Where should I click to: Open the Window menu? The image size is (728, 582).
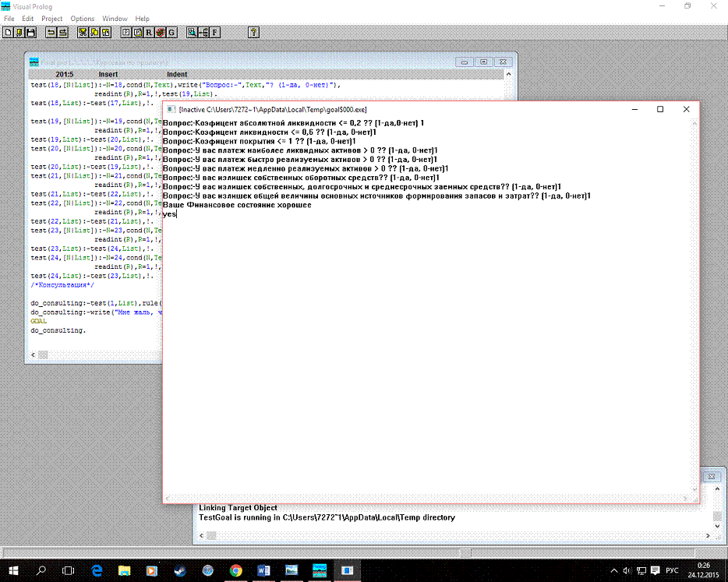pos(115,19)
